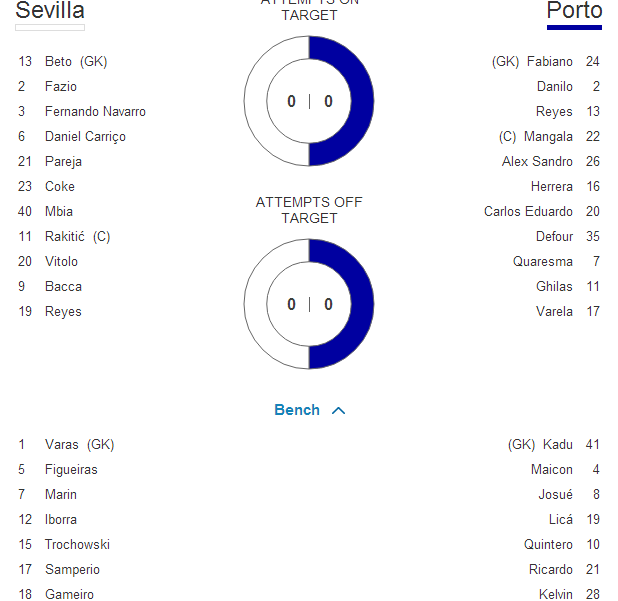
Task: Select Quaresma in the Porto lineup
Action: tap(543, 261)
